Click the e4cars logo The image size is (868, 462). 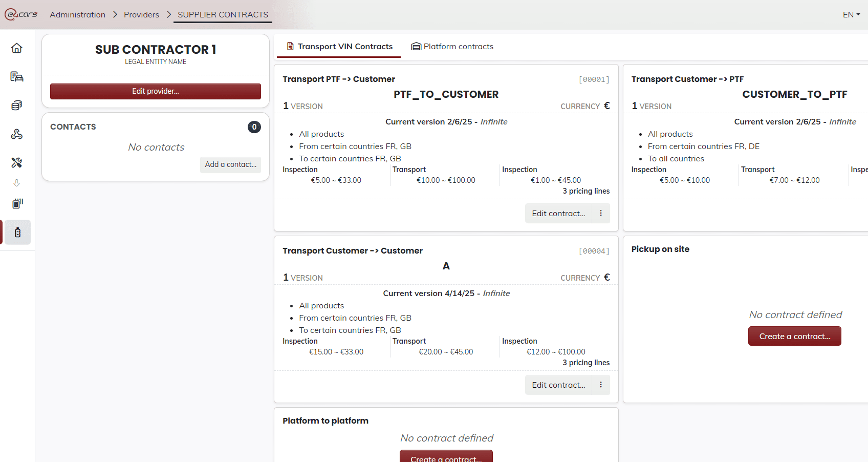pos(21,14)
